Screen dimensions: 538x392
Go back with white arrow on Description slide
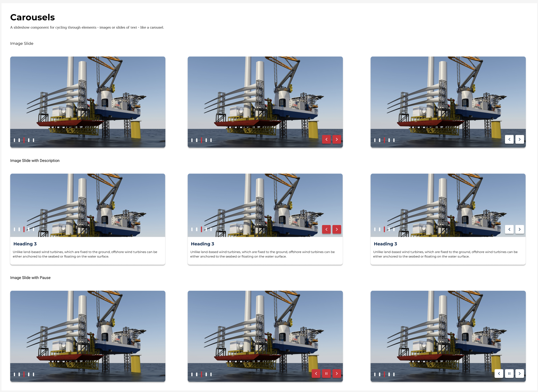click(x=509, y=229)
